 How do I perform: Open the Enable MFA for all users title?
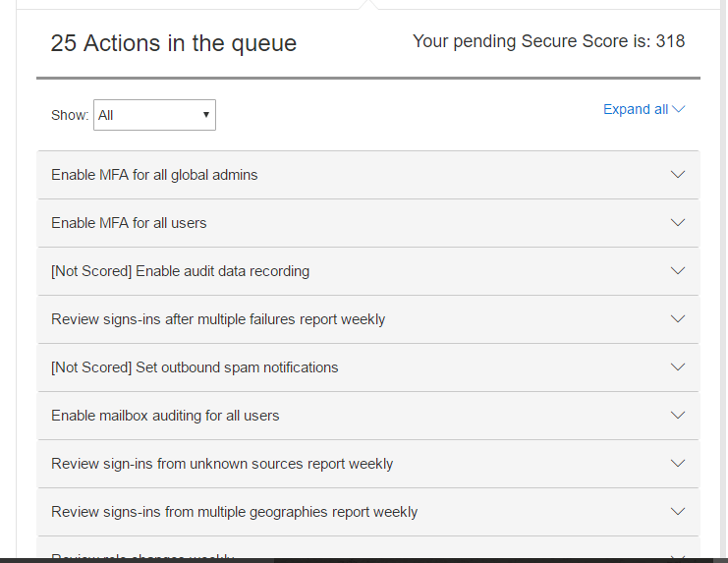coord(129,223)
